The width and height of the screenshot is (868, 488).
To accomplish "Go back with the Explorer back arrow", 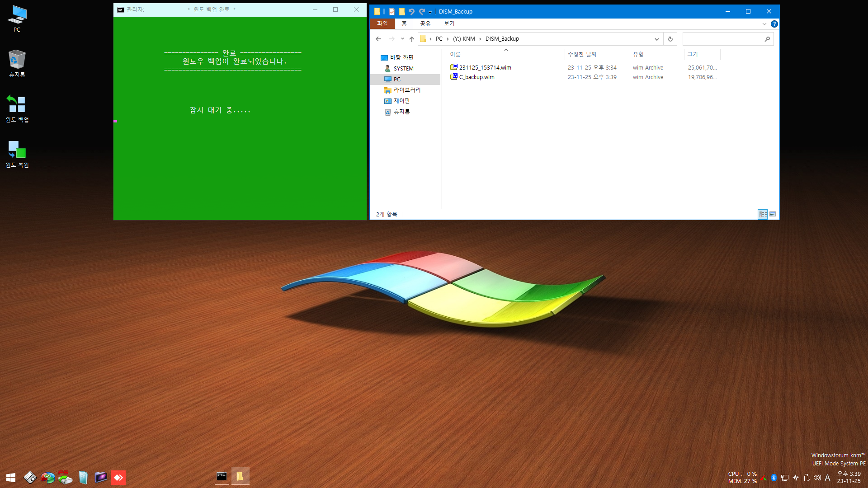I will click(378, 39).
